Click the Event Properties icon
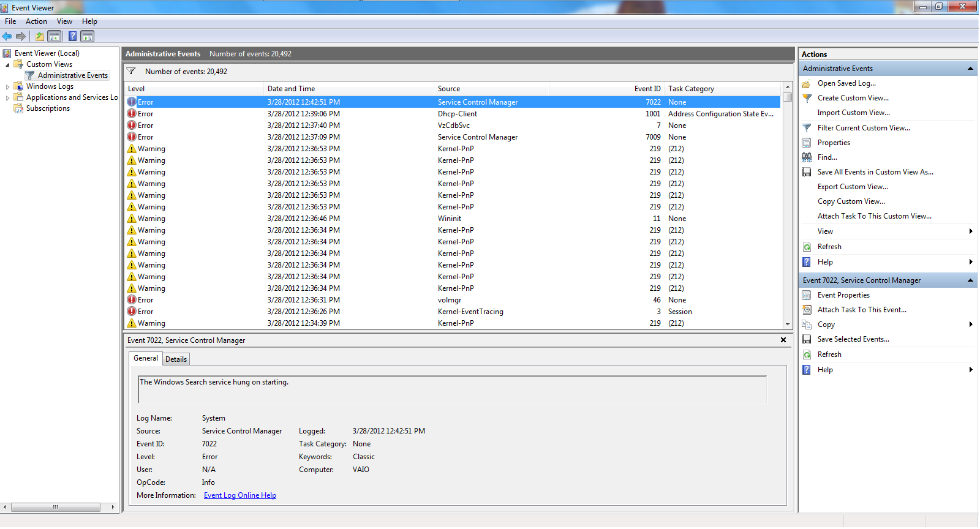980x529 pixels. pyautogui.click(x=807, y=295)
